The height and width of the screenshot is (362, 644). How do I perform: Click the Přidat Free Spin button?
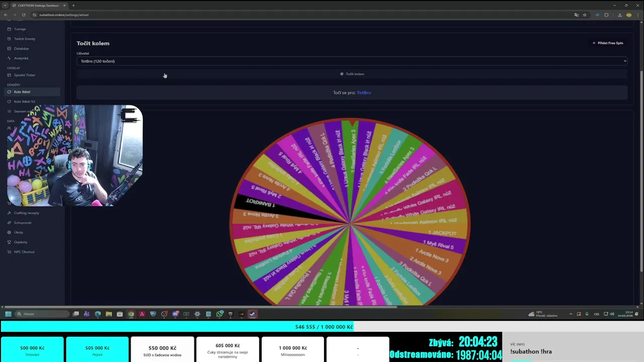(x=608, y=43)
